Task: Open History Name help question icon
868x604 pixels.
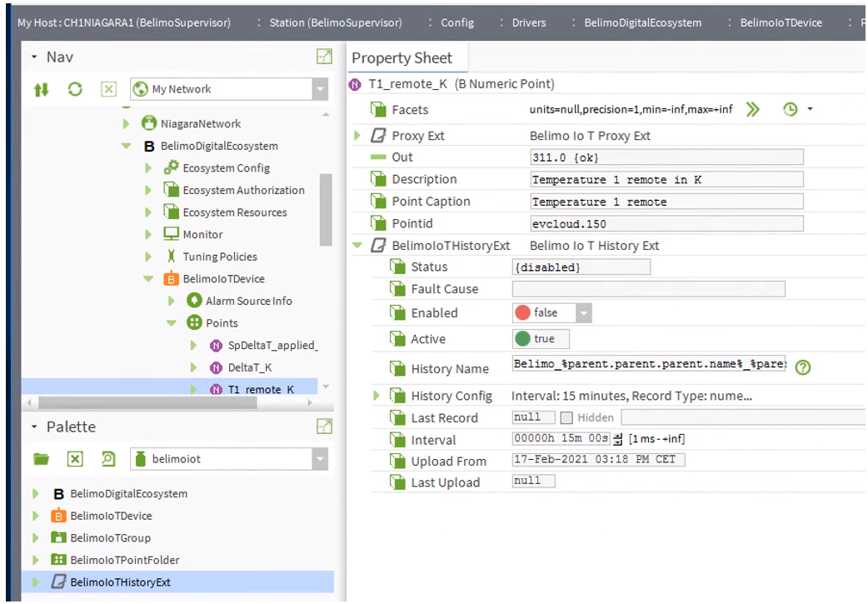Action: (803, 367)
